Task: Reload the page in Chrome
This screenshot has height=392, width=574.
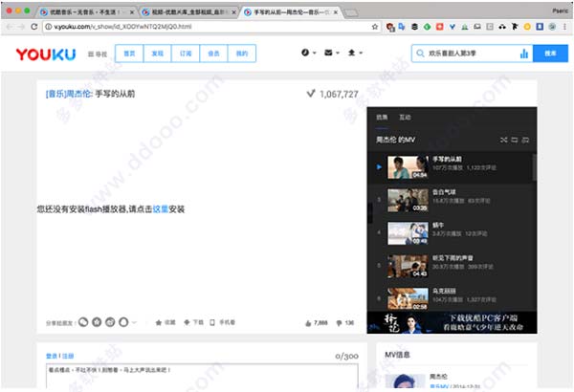Action: [x=34, y=27]
